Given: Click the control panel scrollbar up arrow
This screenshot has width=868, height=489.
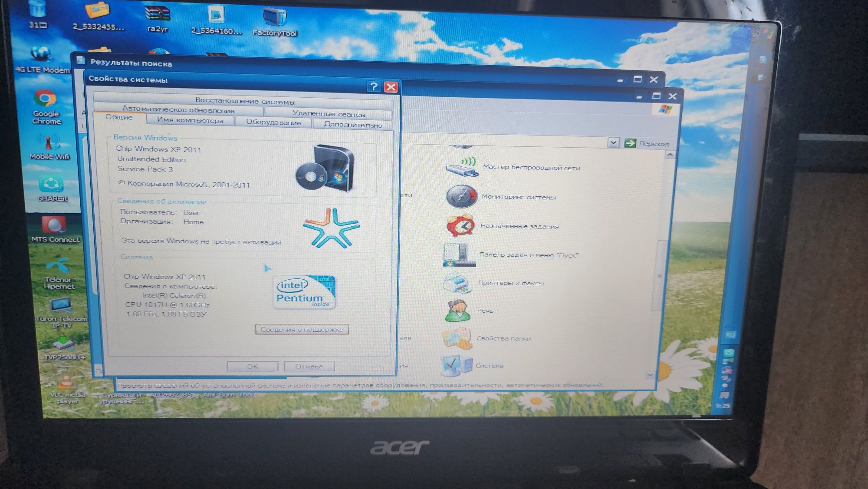Looking at the screenshot, I should click(x=670, y=155).
